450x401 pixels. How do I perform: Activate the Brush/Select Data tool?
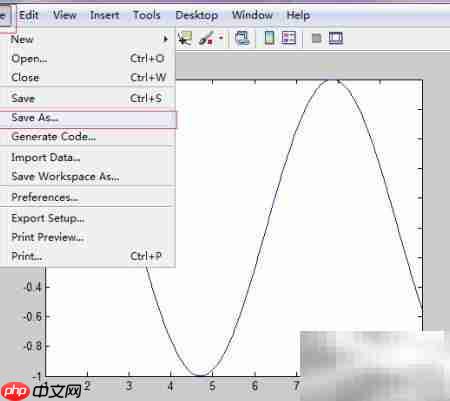206,38
